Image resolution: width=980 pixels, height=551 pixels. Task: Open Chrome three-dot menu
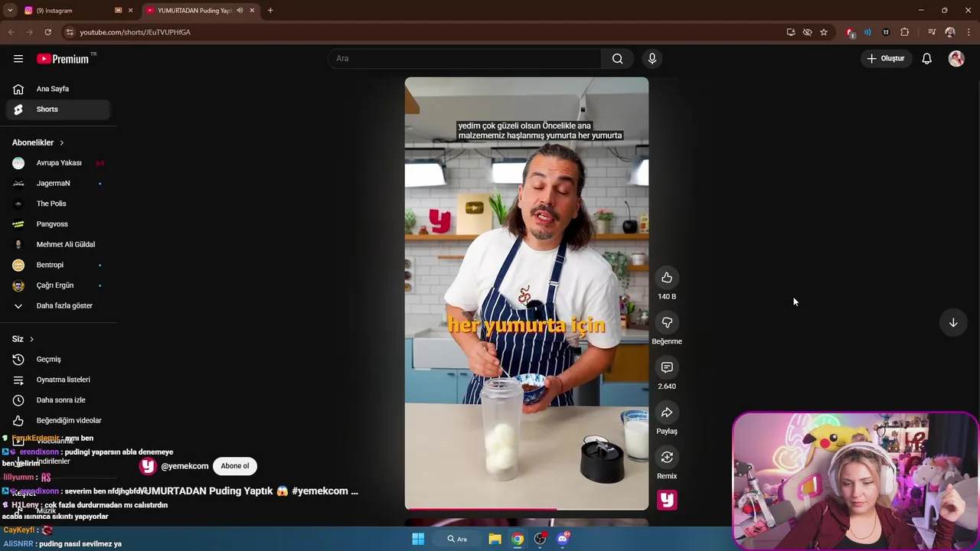[969, 32]
